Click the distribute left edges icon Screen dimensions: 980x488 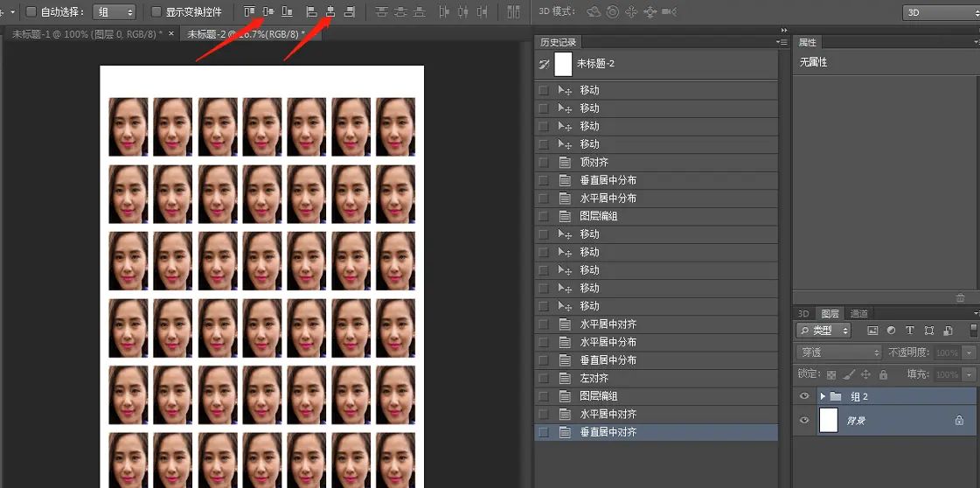click(x=444, y=12)
